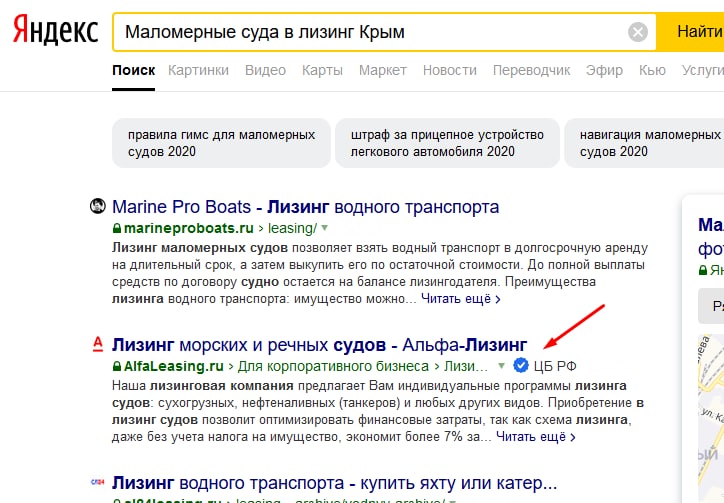The height and width of the screenshot is (503, 724).
Task: Click the Найти search button
Action: 692,32
